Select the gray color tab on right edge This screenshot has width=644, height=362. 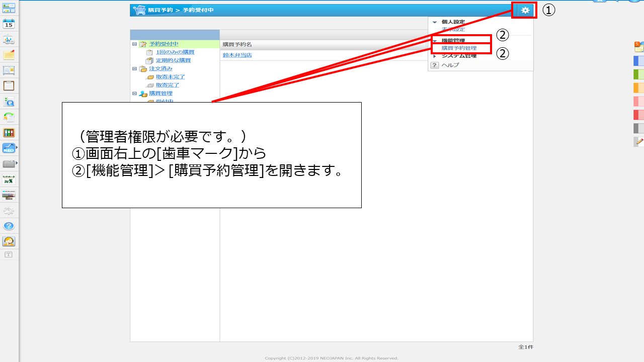(x=638, y=128)
